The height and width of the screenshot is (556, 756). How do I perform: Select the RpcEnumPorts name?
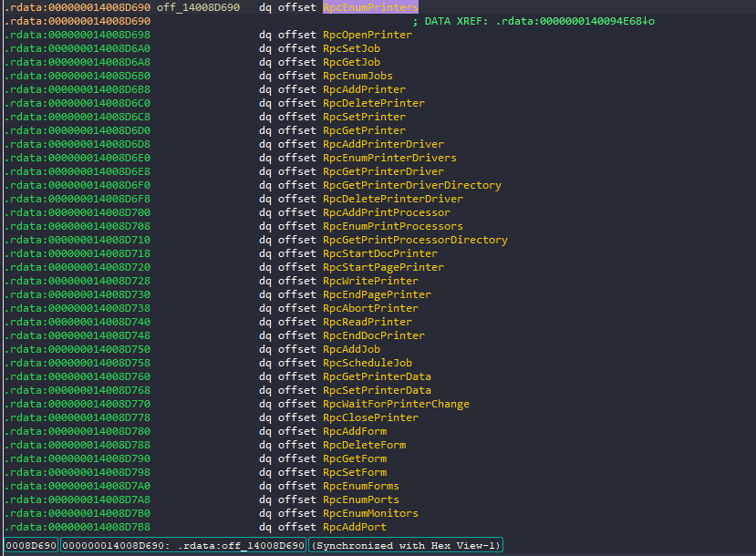click(x=360, y=499)
